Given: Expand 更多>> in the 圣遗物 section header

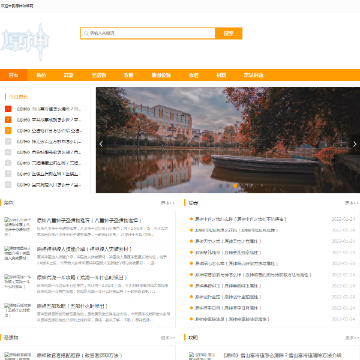Looking at the screenshot, I should (x=168, y=338).
